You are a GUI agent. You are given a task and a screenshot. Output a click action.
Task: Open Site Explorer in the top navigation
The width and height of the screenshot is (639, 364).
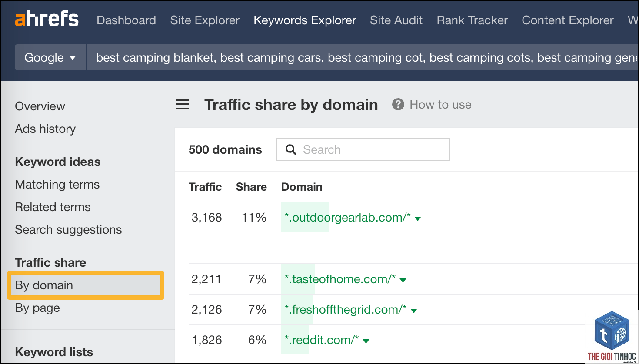pyautogui.click(x=205, y=20)
